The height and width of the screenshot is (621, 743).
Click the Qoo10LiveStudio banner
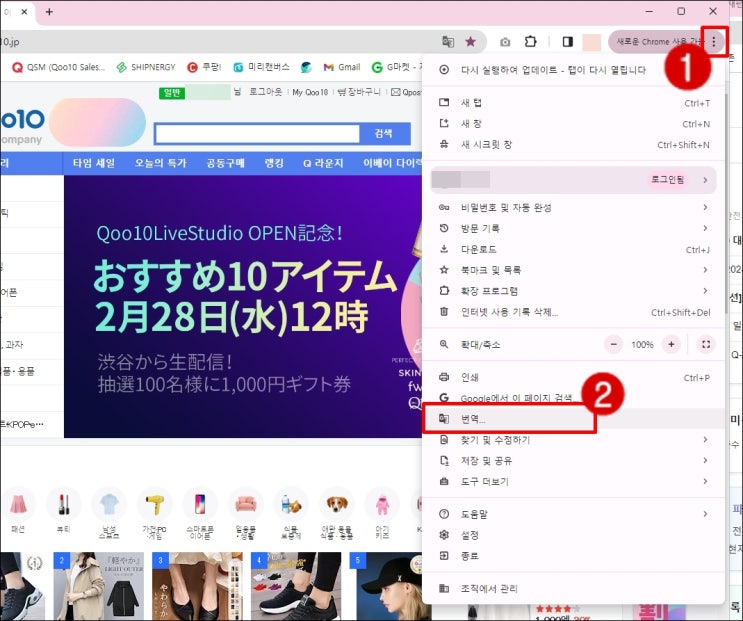[x=243, y=306]
